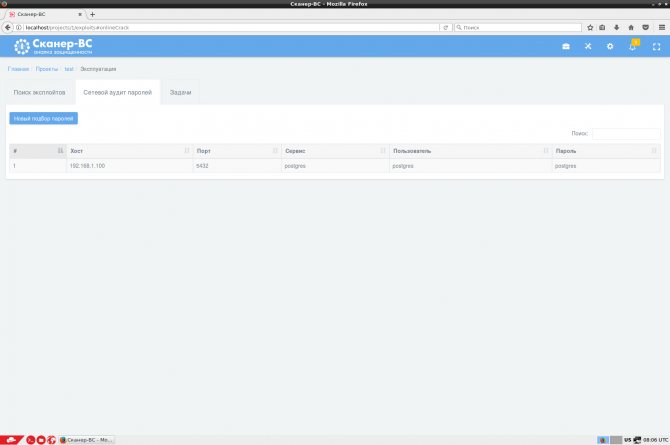The height and width of the screenshot is (445, 670).
Task: Sort table by Порт column
Action: point(237,151)
